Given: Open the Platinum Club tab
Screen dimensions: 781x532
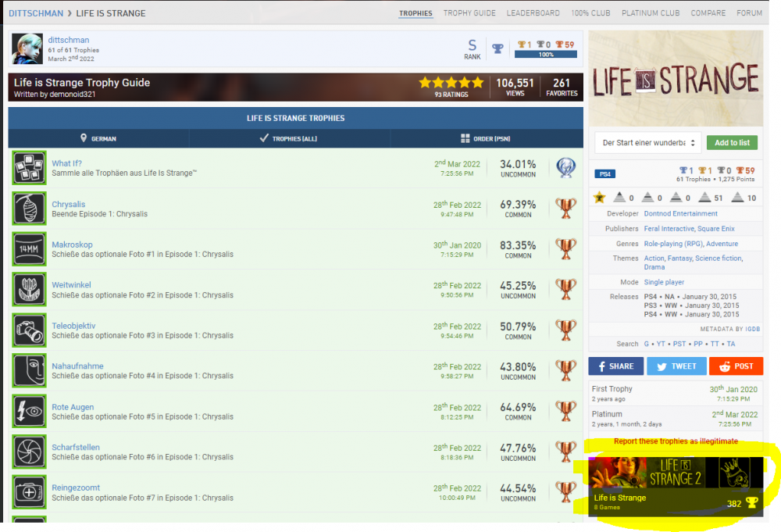Looking at the screenshot, I should [651, 13].
